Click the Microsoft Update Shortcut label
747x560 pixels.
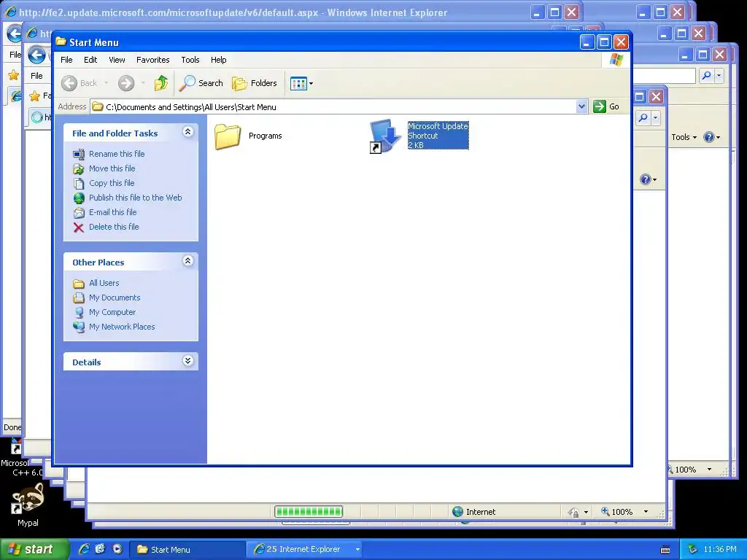tap(438, 135)
